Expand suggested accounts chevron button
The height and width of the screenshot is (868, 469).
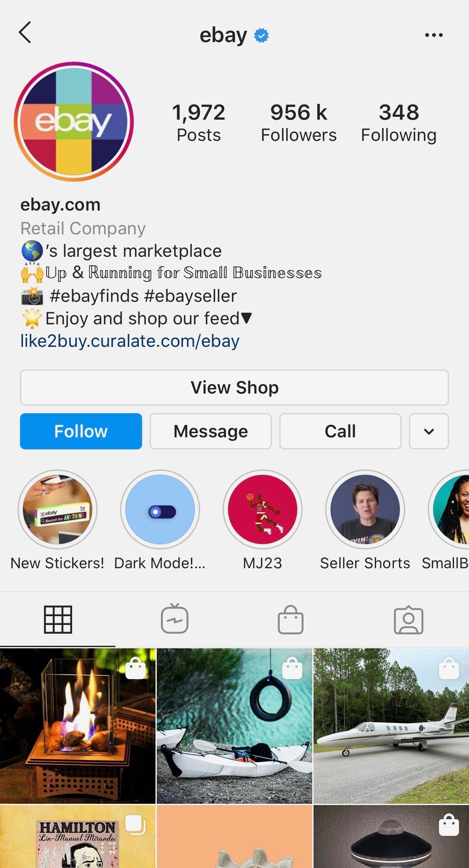coord(429,431)
